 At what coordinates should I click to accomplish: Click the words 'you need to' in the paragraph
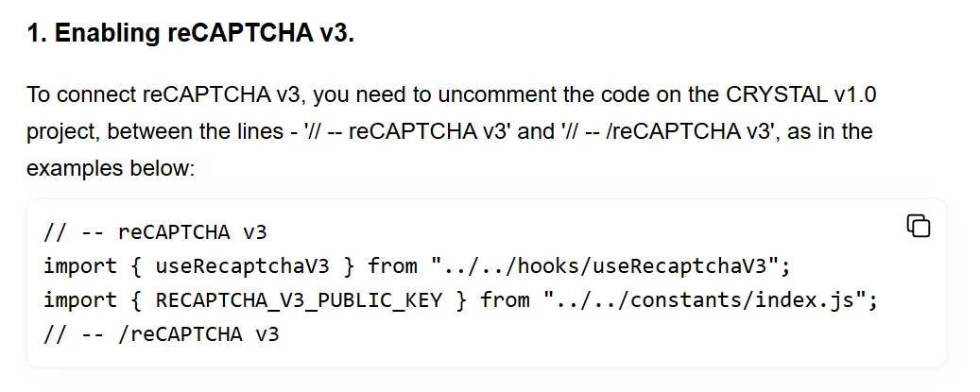372,95
